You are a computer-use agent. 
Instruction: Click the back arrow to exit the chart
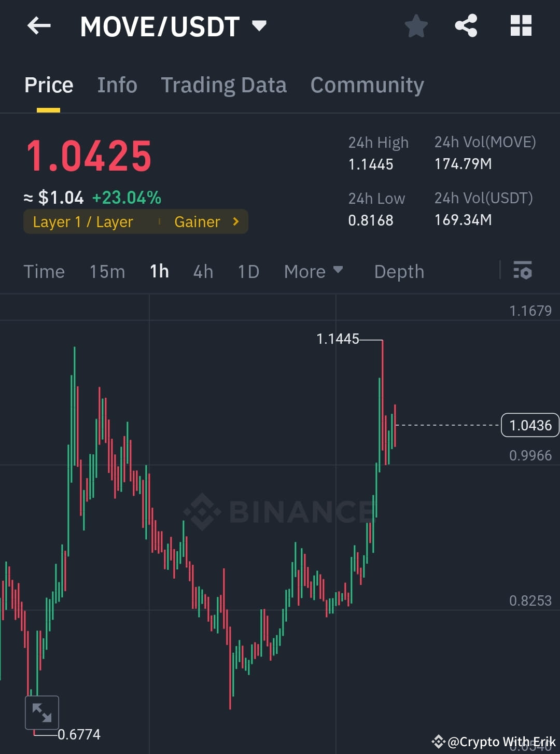[x=38, y=26]
